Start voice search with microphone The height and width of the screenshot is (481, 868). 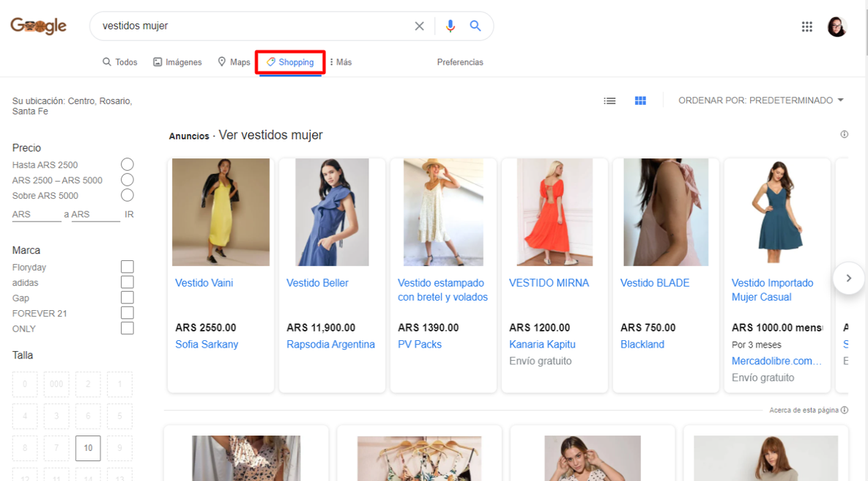pos(450,26)
